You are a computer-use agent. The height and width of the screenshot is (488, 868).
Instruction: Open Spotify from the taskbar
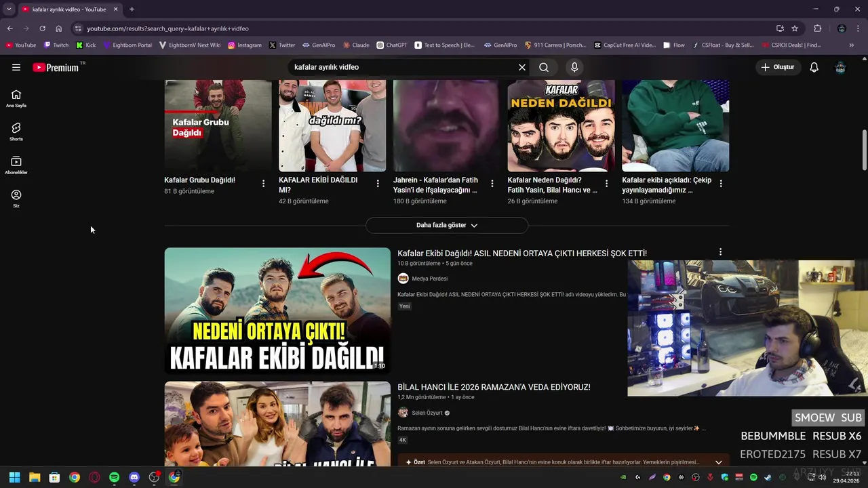click(115, 477)
